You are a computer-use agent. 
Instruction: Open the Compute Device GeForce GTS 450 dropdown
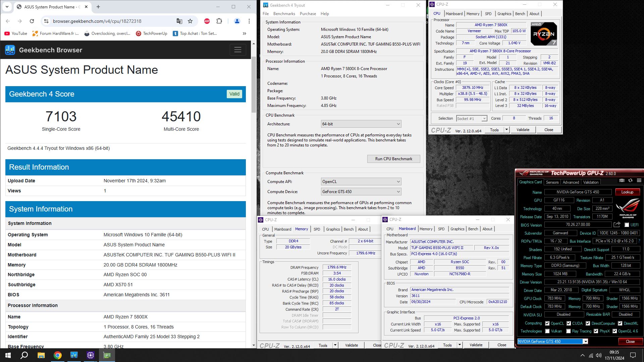[x=361, y=192]
